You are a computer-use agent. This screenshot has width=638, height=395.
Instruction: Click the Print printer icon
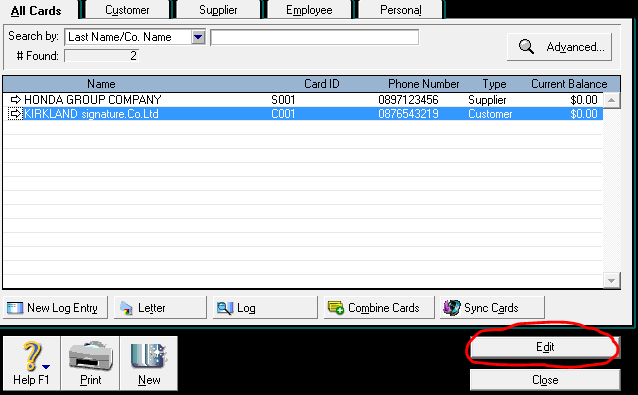pos(90,356)
